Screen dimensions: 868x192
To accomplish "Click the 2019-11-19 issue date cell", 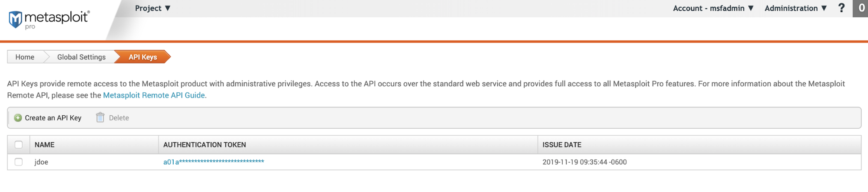I will [584, 162].
